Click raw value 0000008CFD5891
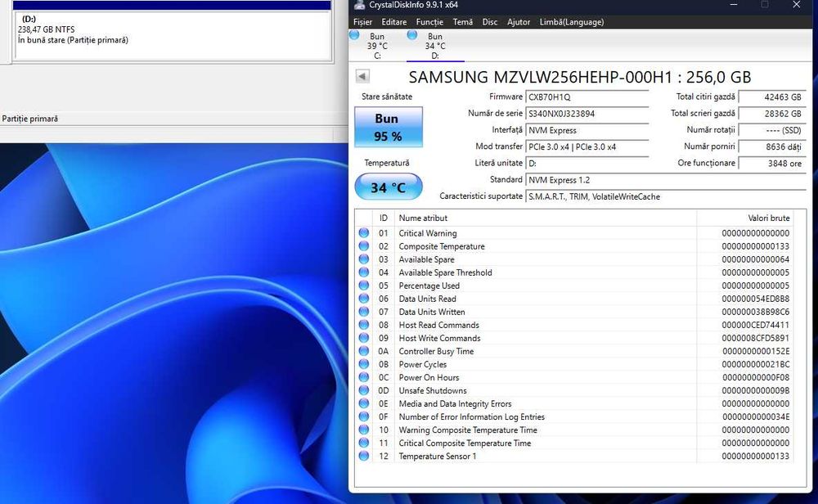The width and height of the screenshot is (818, 504). [x=755, y=338]
